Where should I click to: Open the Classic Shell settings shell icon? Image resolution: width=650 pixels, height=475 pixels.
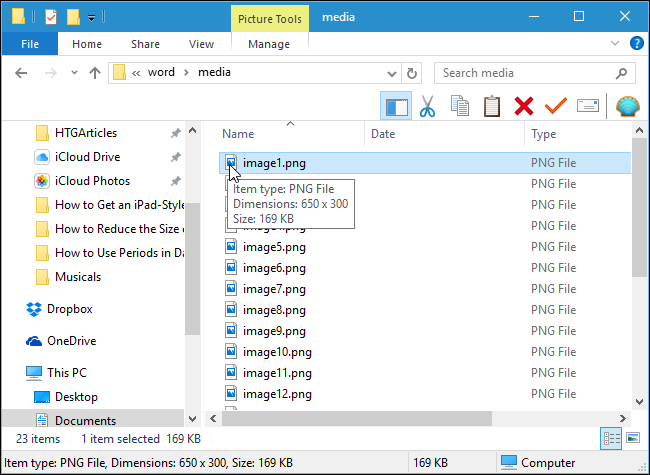tap(627, 106)
